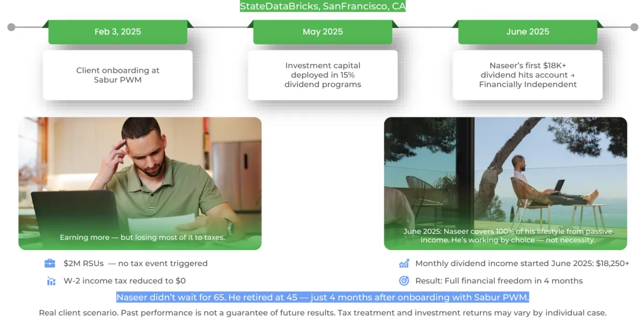This screenshot has width=644, height=323.
Task: Click the text '$2M RSUs — no tax event triggered'
Action: pyautogui.click(x=135, y=263)
